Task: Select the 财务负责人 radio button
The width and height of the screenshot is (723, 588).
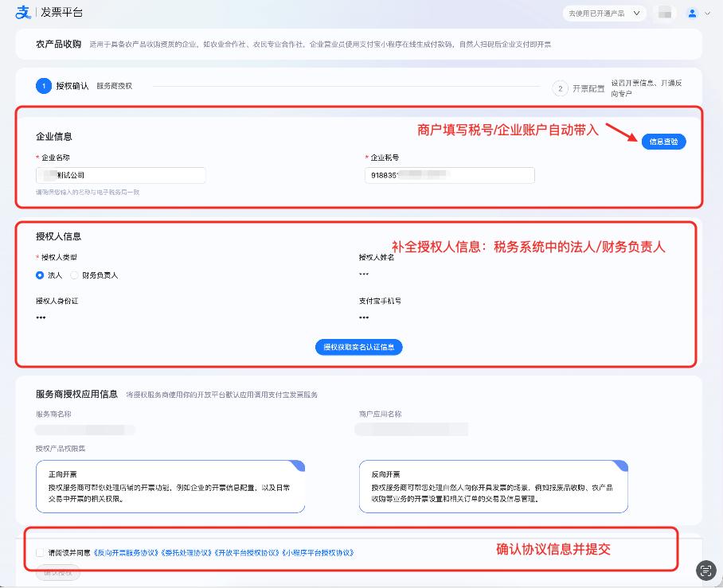Action: 74,275
